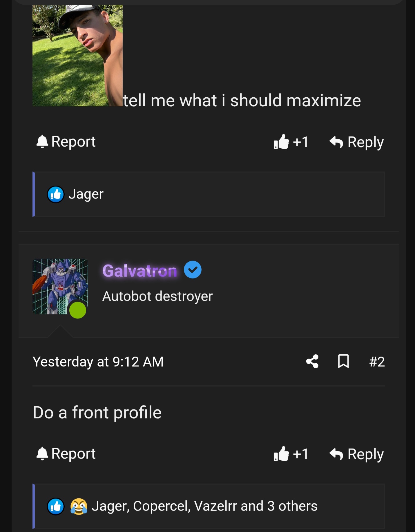Click Galvatron's green online status dot

78,310
